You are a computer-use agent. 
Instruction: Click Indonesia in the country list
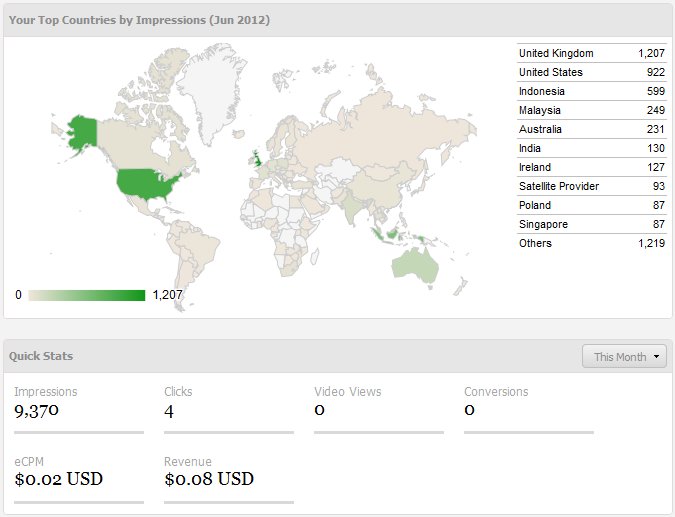(x=591, y=91)
